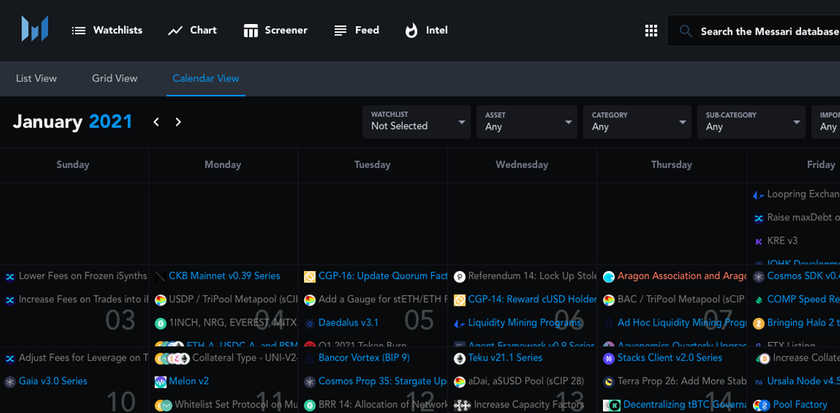Click the Screener table icon

[x=251, y=31]
